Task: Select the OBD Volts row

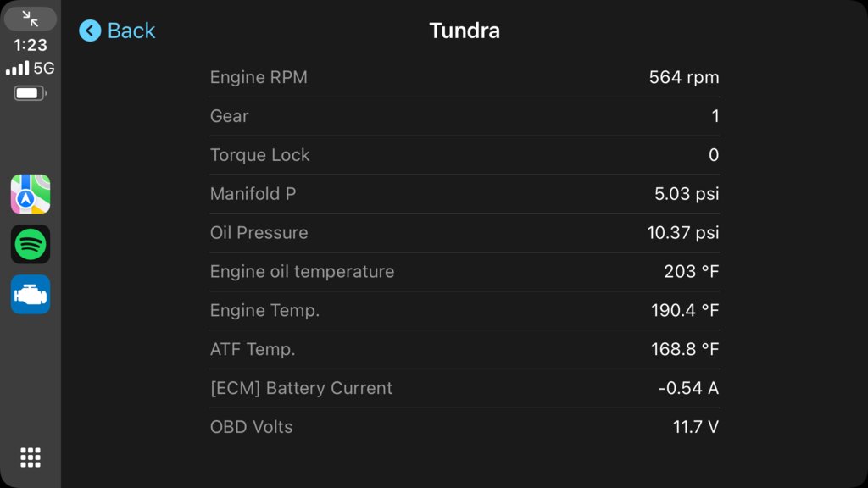Action: click(x=465, y=427)
